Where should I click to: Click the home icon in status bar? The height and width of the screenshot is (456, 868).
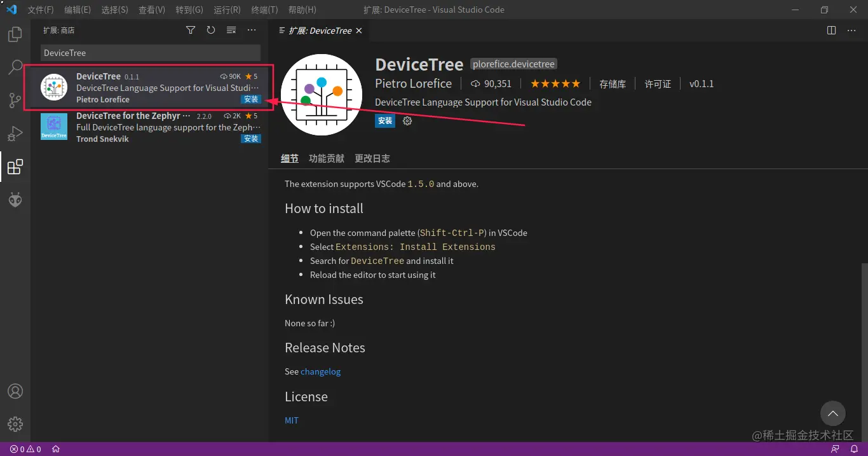(56, 449)
